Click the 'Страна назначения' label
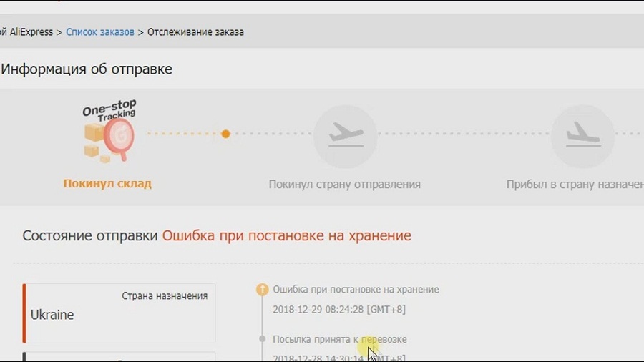Image resolution: width=644 pixels, height=362 pixels. click(165, 295)
